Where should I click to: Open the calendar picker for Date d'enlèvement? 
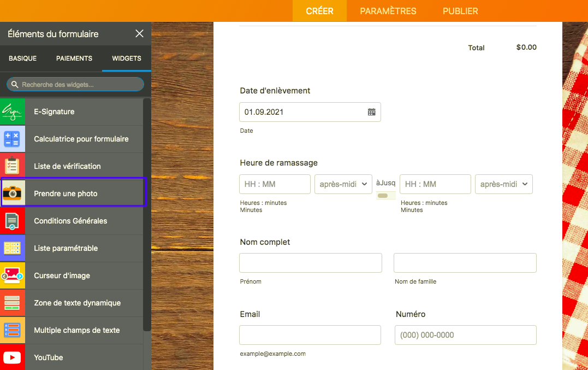(371, 112)
